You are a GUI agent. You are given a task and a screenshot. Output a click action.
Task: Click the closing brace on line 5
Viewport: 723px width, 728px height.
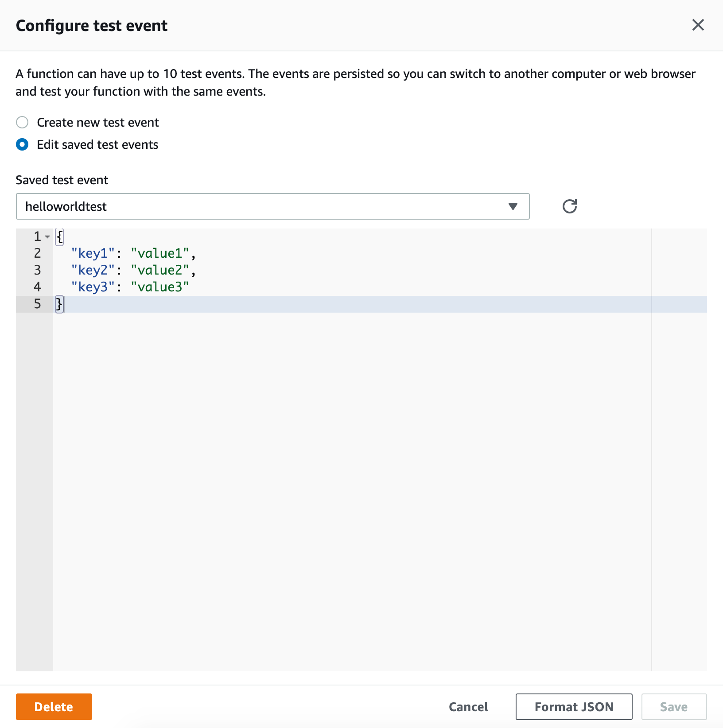pos(59,304)
